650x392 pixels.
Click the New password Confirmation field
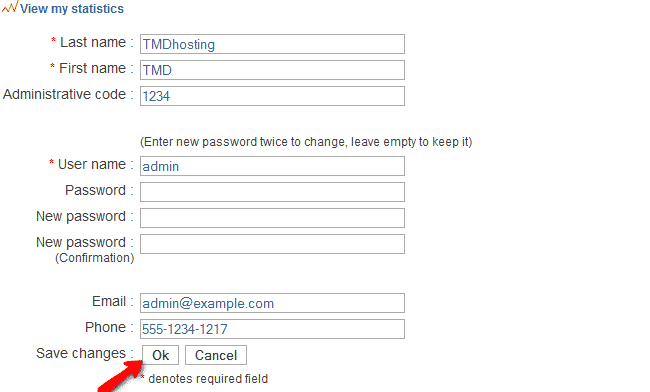[x=272, y=244]
